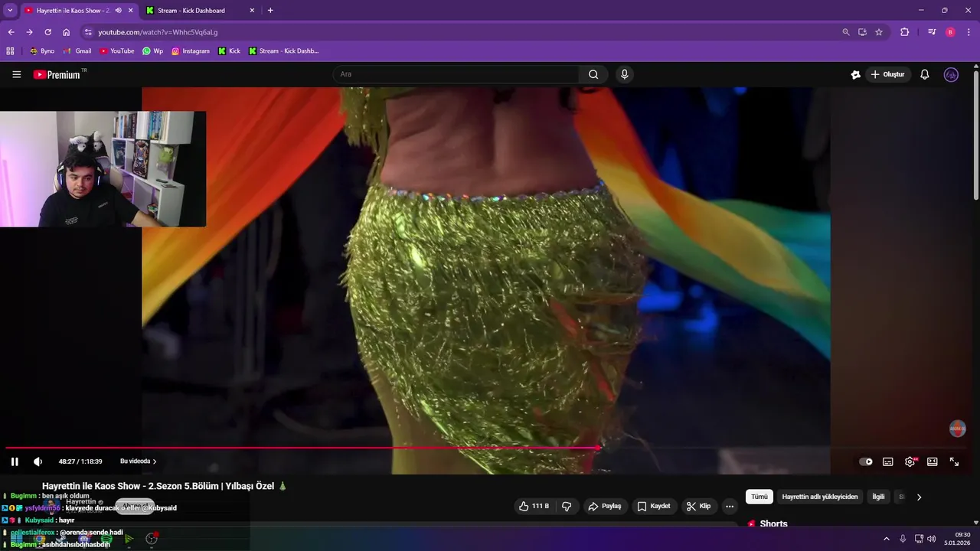Mute the tab via its audio icon
This screenshot has height=551, width=980.
click(x=119, y=11)
